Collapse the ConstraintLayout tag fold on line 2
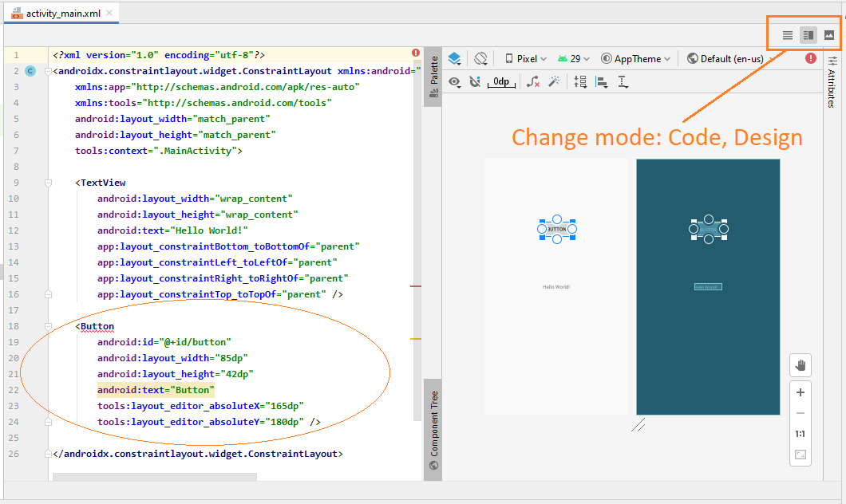The image size is (846, 504). pos(48,71)
